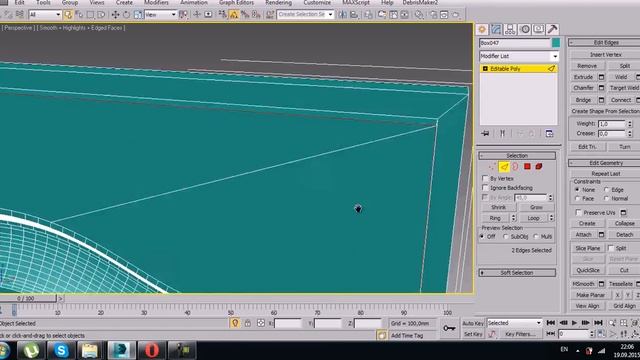Click the Insert Vertex button
The image size is (640, 360).
click(x=606, y=55)
